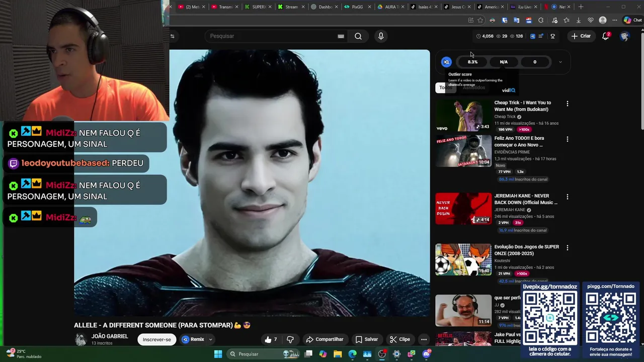The image size is (644, 362).
Task: Open Evolução Dos Jogos SUPER ONZE thumbnail
Action: [x=463, y=260]
